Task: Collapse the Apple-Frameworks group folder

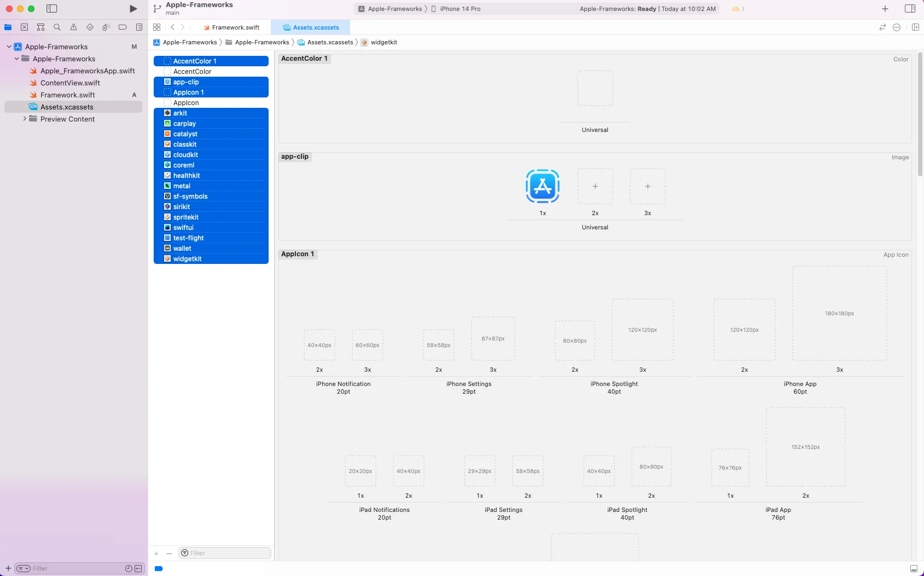Action: coord(17,59)
